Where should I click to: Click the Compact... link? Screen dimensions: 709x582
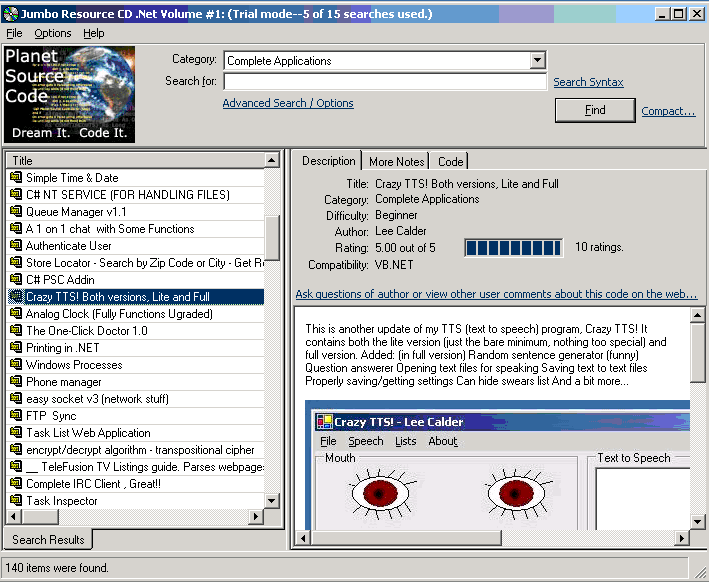(x=668, y=111)
